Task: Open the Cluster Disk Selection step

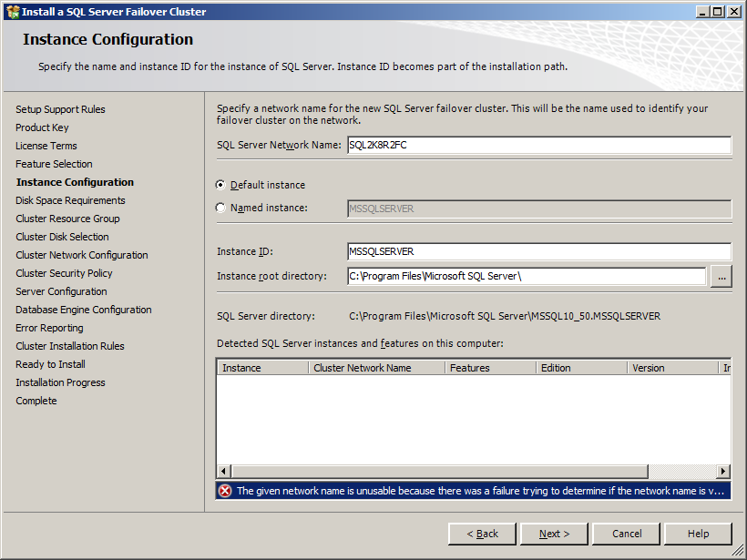Action: coord(63,237)
